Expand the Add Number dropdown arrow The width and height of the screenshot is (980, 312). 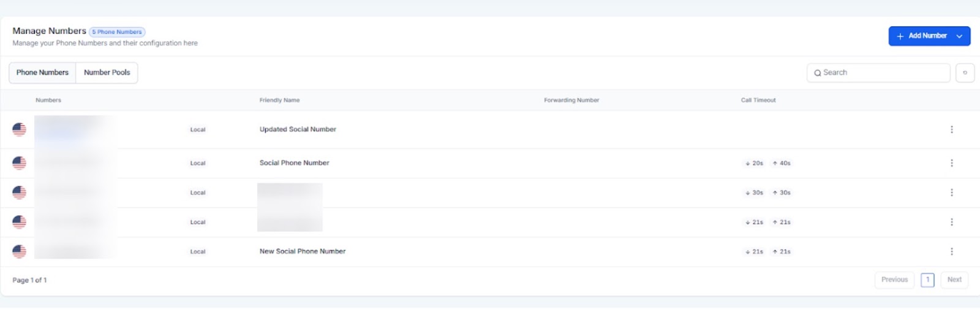click(959, 36)
